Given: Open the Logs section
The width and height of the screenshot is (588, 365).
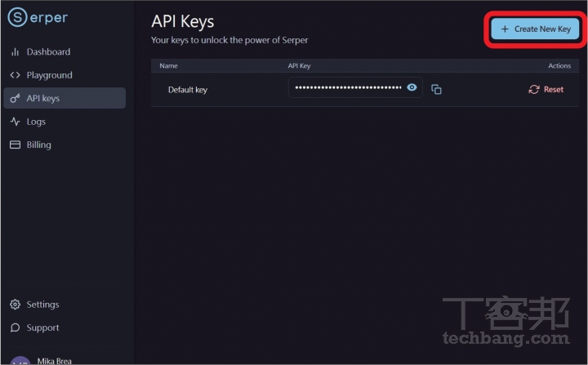Looking at the screenshot, I should pyautogui.click(x=65, y=122).
